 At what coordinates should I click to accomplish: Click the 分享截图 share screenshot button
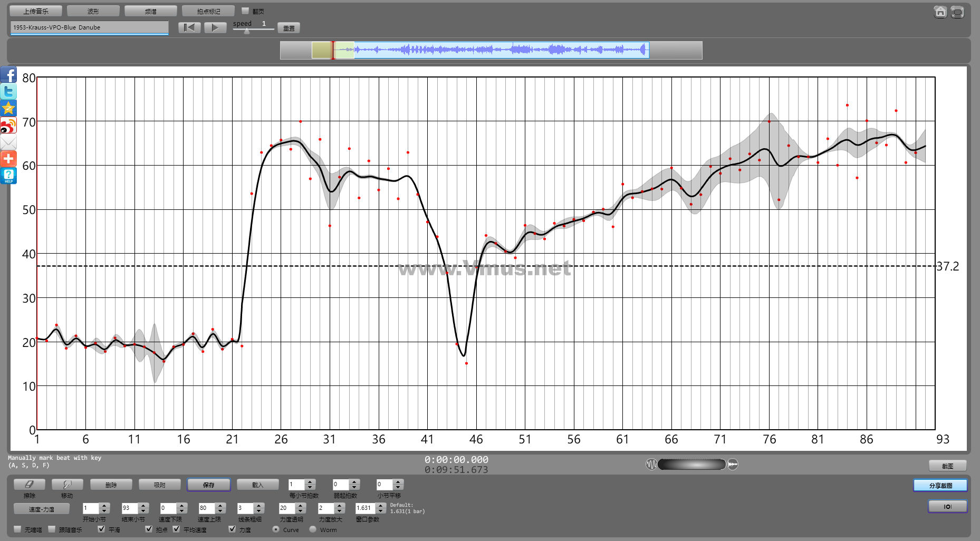coord(940,485)
